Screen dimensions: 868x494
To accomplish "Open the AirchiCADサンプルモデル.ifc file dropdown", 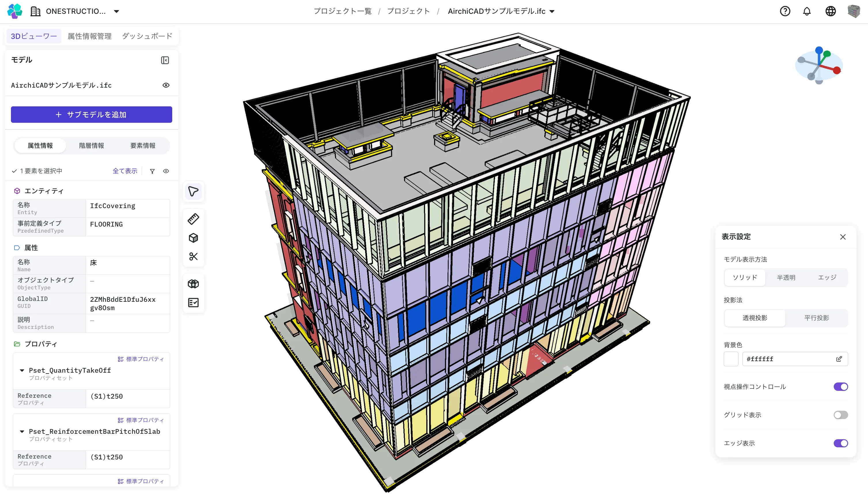I will (x=552, y=11).
